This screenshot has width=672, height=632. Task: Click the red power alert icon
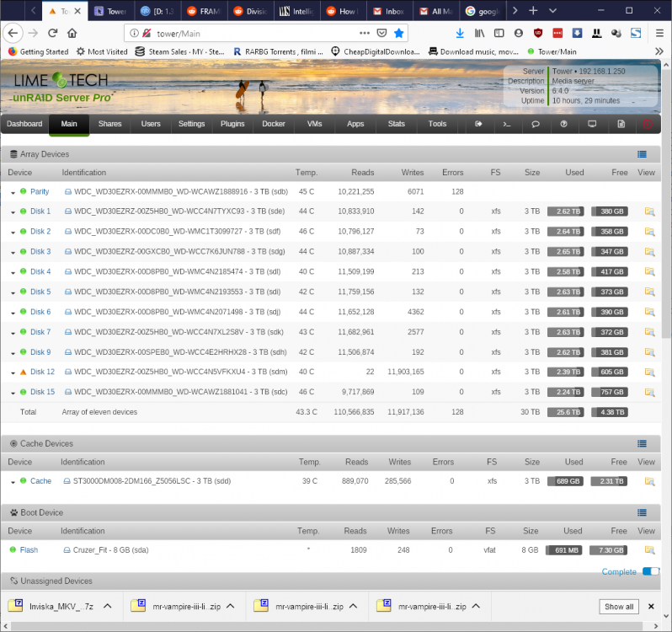(x=647, y=124)
